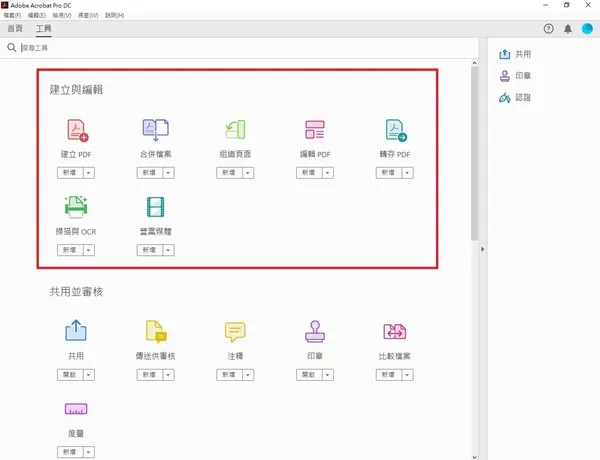The height and width of the screenshot is (460, 600).
Task: Open the 說明(H) menu
Action: [x=114, y=15]
